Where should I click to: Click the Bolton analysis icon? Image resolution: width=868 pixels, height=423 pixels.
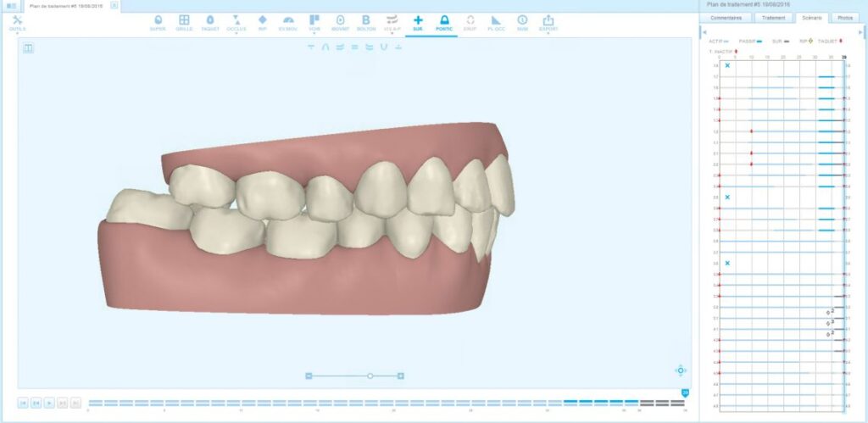pos(365,22)
